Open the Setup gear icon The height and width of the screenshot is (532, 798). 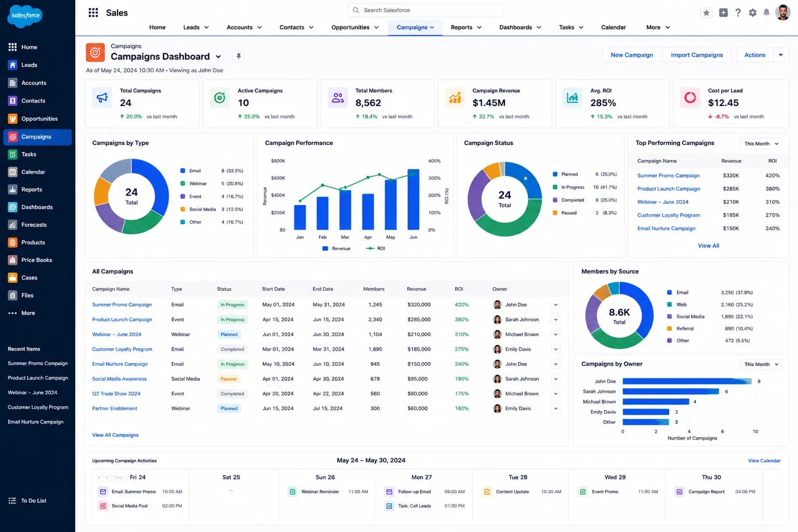click(752, 12)
